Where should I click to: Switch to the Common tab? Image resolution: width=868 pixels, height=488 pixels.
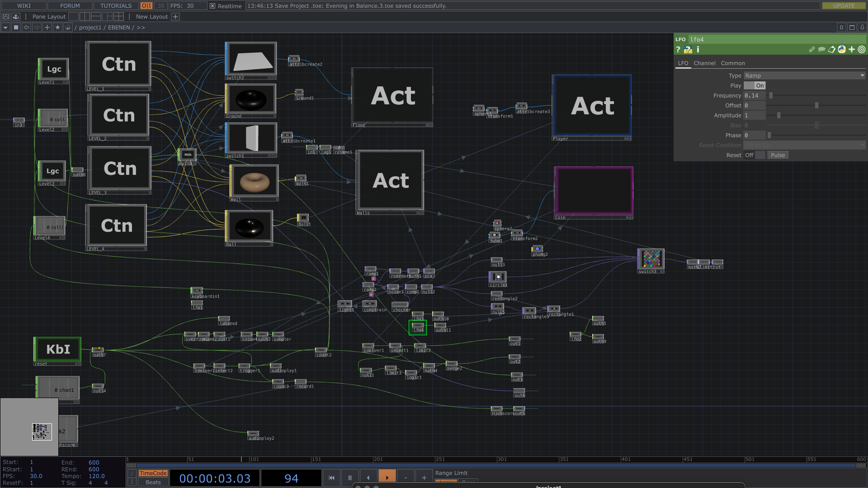(x=732, y=63)
